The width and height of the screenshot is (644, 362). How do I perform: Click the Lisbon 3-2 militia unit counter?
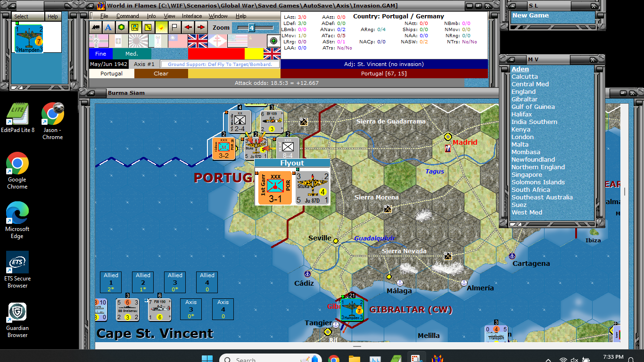point(224,148)
